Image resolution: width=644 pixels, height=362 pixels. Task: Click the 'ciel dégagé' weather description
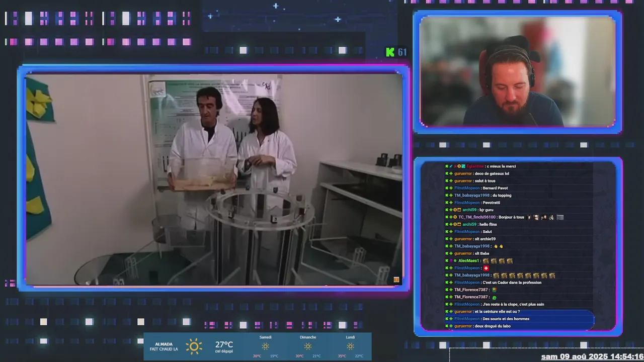pyautogui.click(x=224, y=351)
